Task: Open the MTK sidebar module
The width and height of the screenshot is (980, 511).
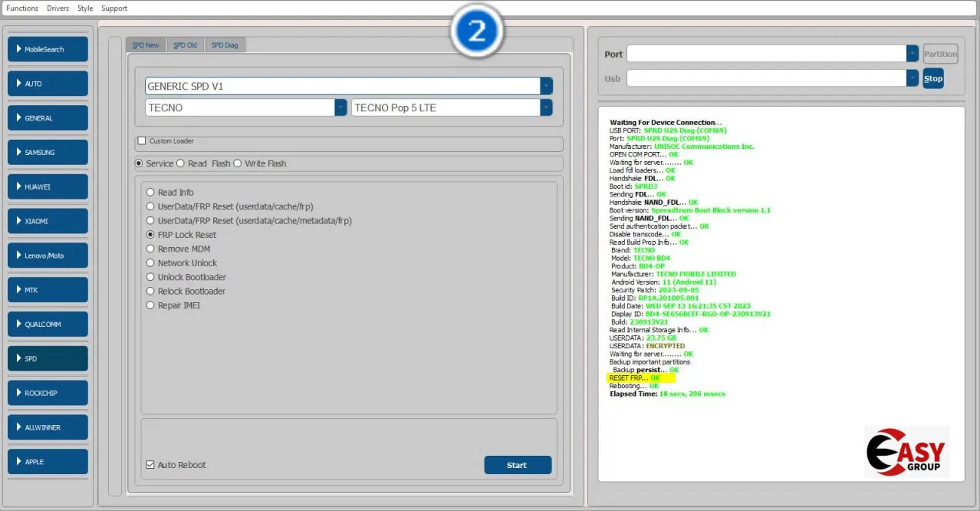Action: 48,289
